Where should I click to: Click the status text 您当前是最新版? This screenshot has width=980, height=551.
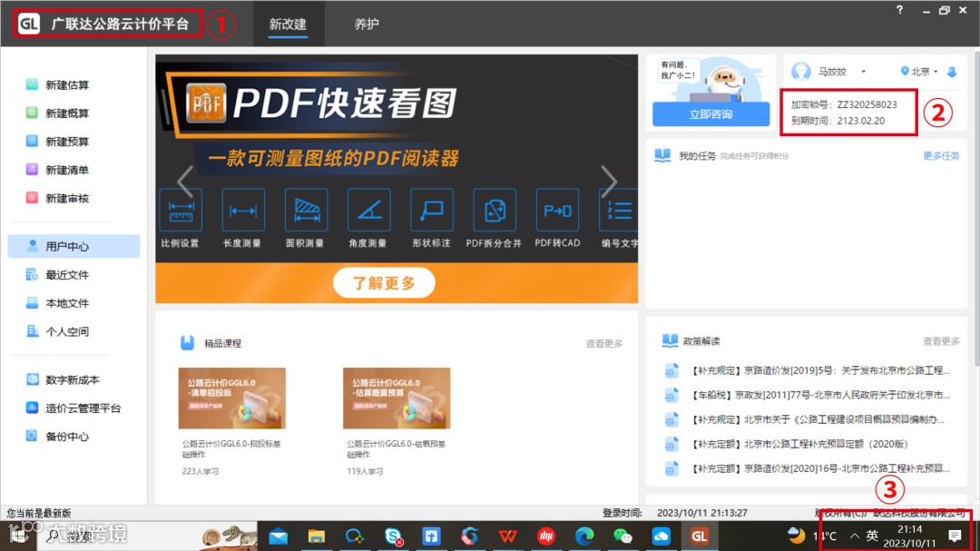pyautogui.click(x=39, y=513)
